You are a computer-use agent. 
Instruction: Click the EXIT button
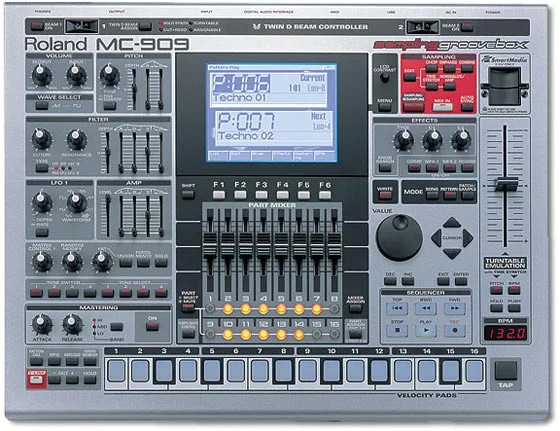[x=443, y=281]
